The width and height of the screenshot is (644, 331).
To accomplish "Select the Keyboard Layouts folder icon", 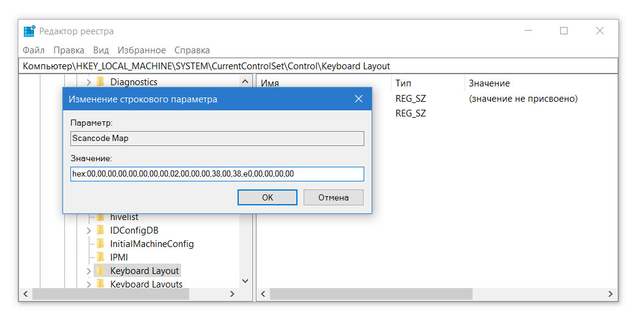I will pyautogui.click(x=100, y=284).
